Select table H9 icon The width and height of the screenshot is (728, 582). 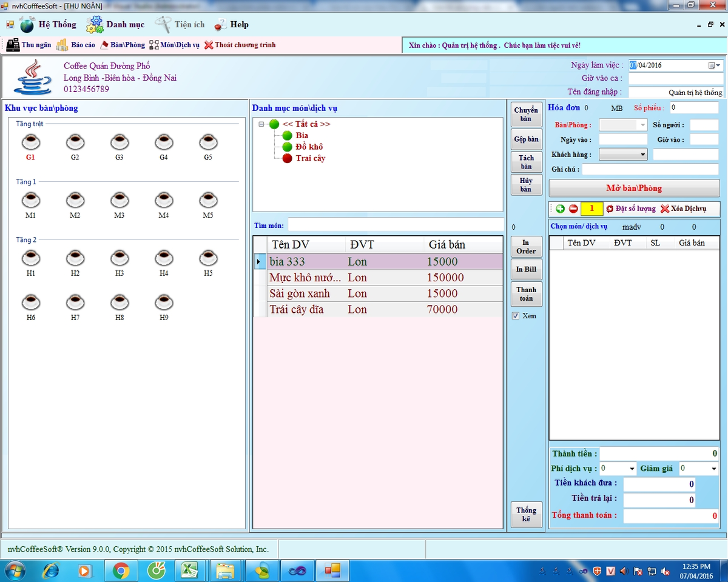164,301
